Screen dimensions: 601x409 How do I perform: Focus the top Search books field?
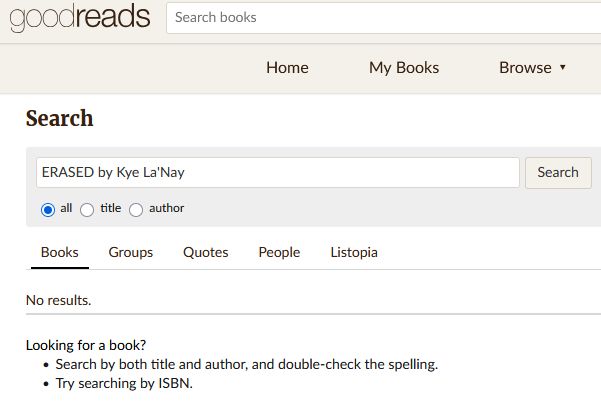coord(384,18)
